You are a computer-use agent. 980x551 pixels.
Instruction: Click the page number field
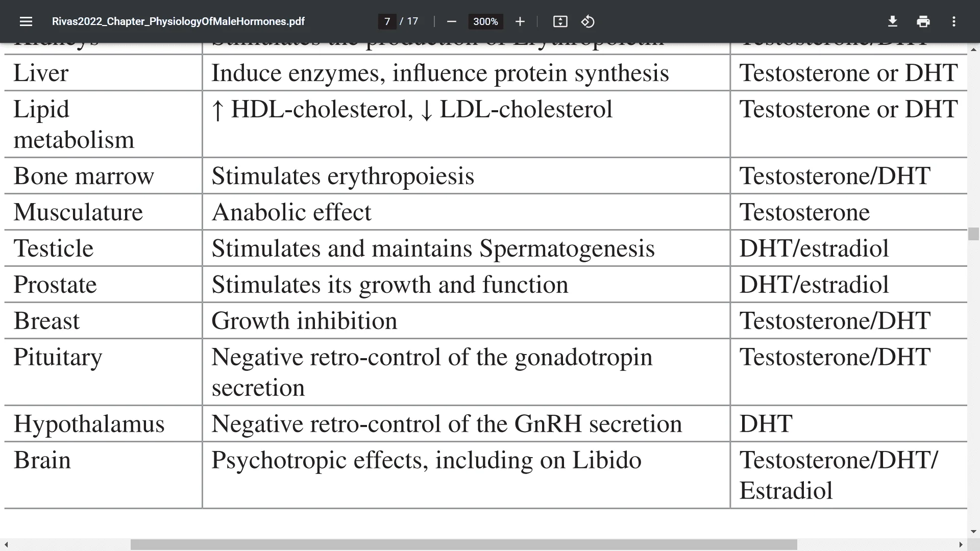point(387,21)
